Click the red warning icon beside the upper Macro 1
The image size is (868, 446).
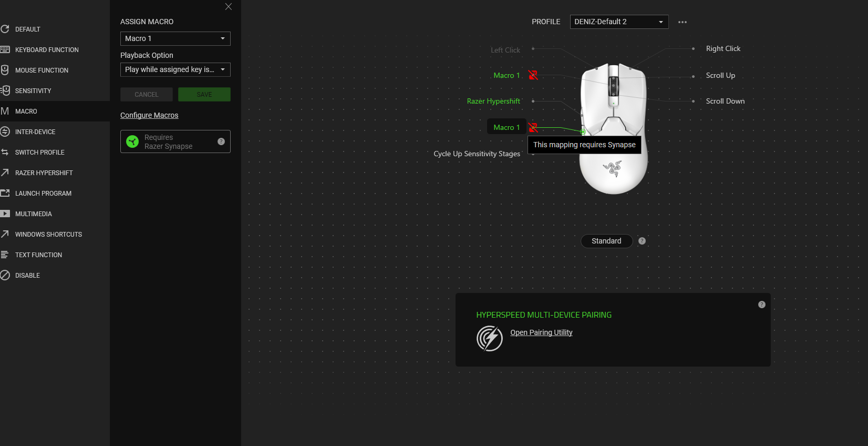(x=533, y=75)
